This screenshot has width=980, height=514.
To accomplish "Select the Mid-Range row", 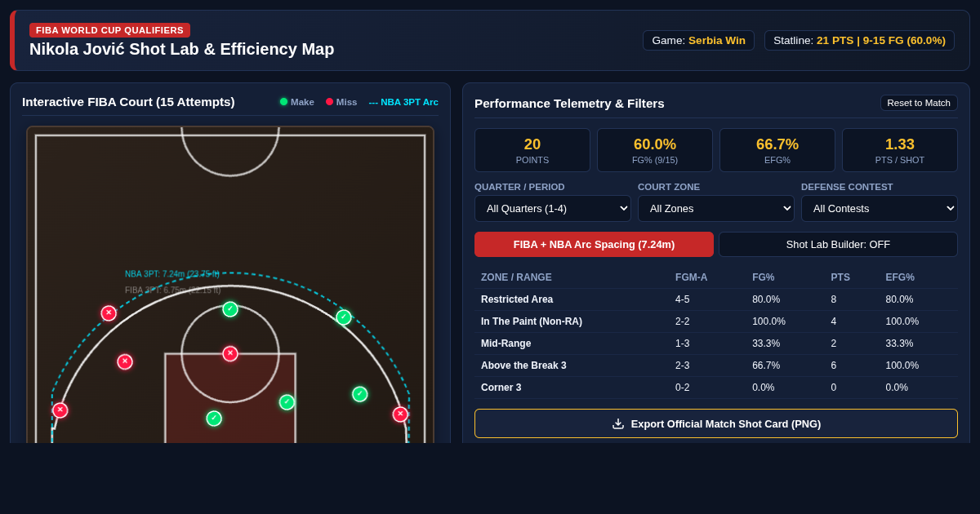I will pyautogui.click(x=716, y=343).
